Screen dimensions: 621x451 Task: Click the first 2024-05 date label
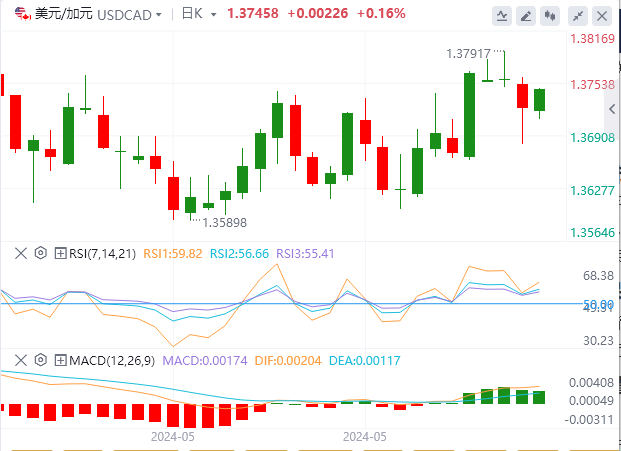coord(173,437)
